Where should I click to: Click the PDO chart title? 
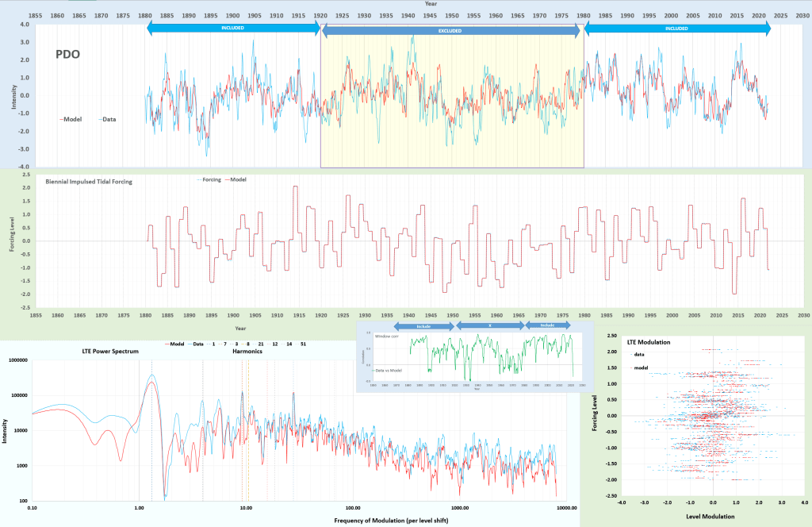click(x=67, y=55)
